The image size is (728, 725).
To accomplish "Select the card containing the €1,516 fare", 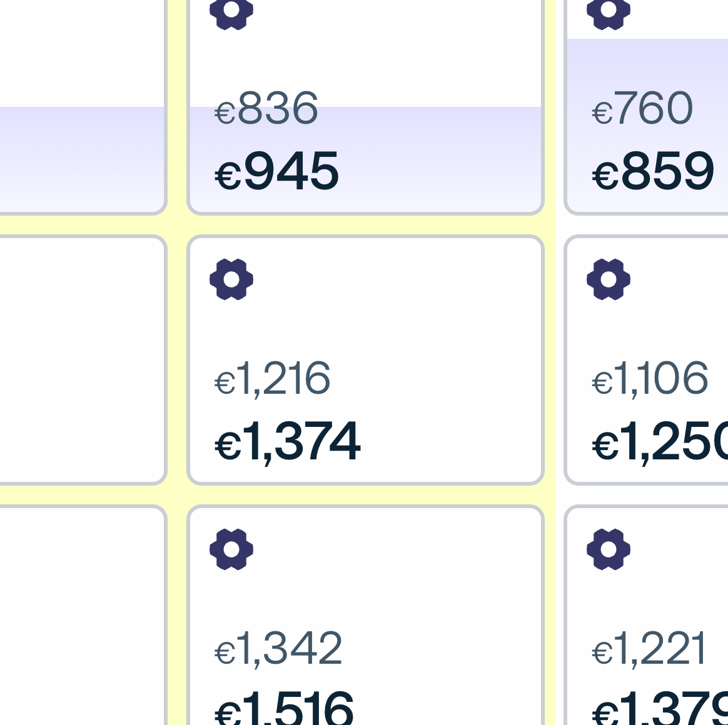I will (x=365, y=612).
